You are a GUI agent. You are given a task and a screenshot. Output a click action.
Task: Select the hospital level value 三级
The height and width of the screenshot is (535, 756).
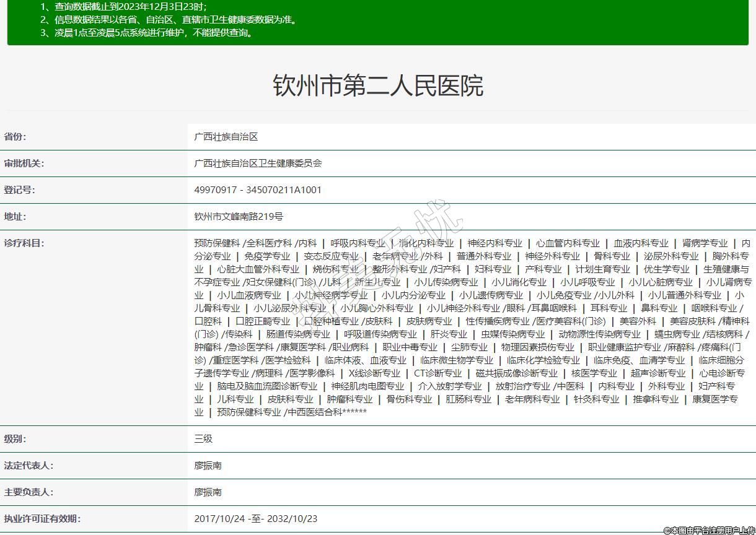[203, 439]
